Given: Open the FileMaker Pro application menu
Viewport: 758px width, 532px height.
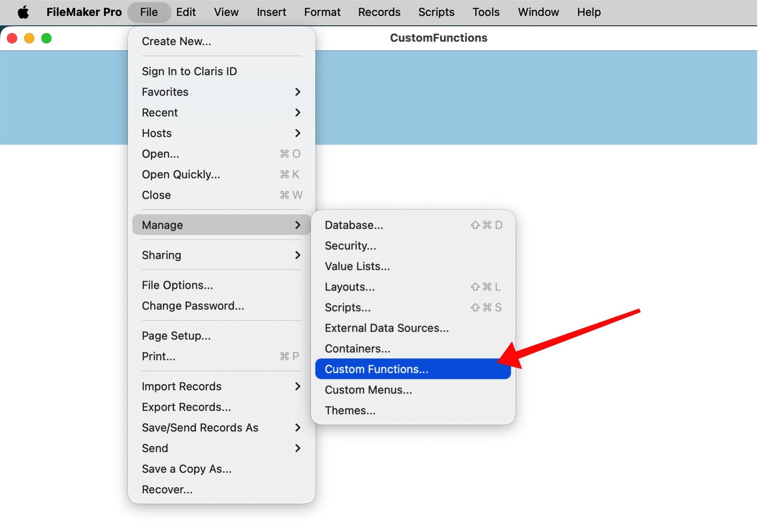Looking at the screenshot, I should point(84,12).
